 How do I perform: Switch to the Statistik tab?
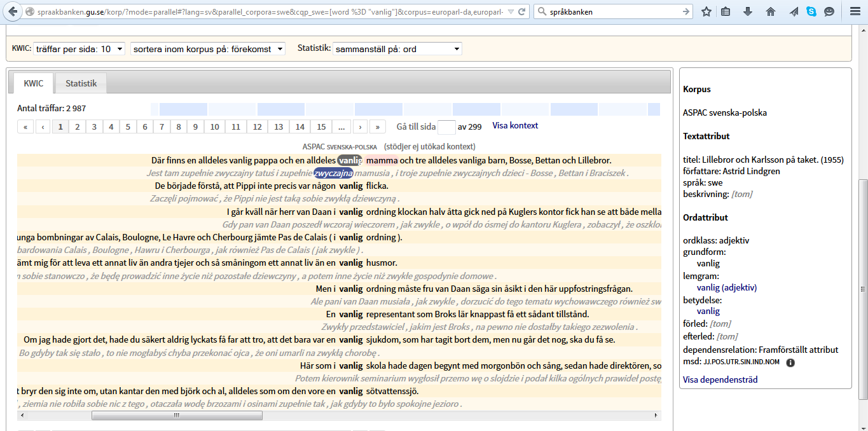tap(81, 83)
